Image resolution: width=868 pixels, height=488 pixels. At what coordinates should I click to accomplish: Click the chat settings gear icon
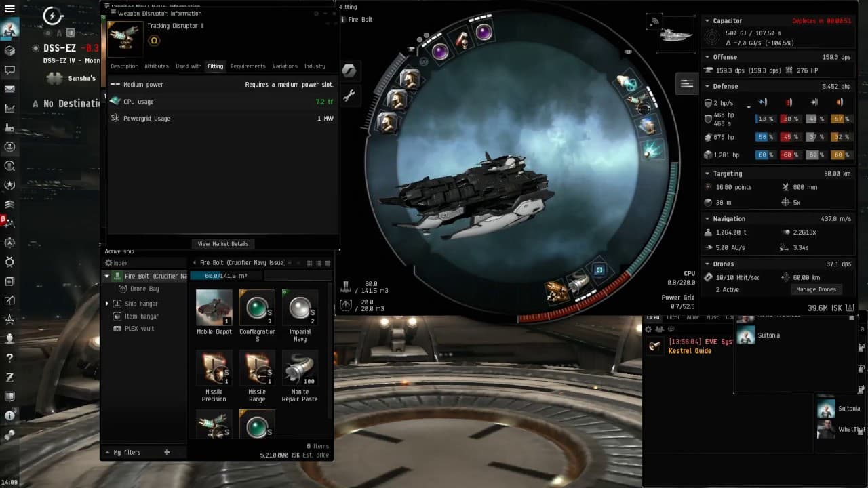pos(648,329)
